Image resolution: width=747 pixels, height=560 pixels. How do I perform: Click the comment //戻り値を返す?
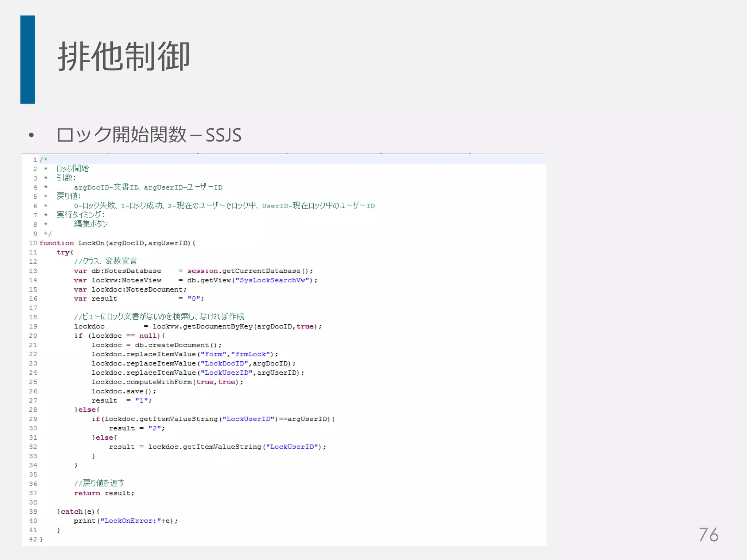(x=99, y=483)
